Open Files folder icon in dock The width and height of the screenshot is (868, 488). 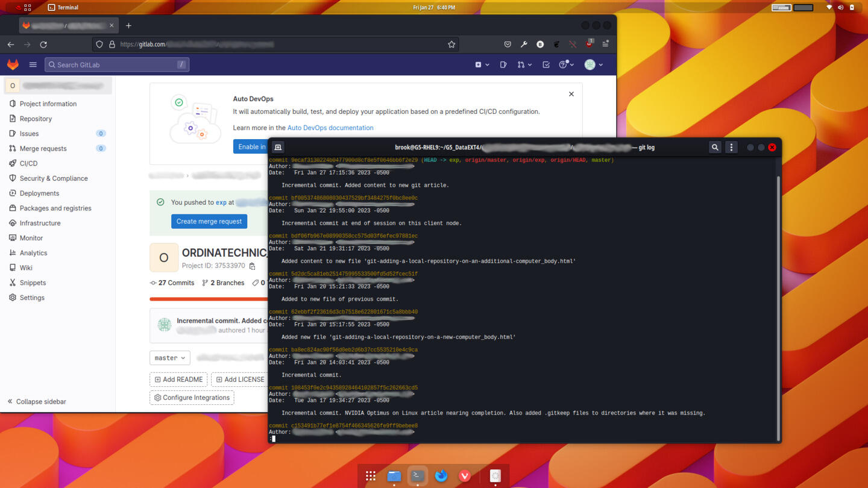pyautogui.click(x=394, y=476)
